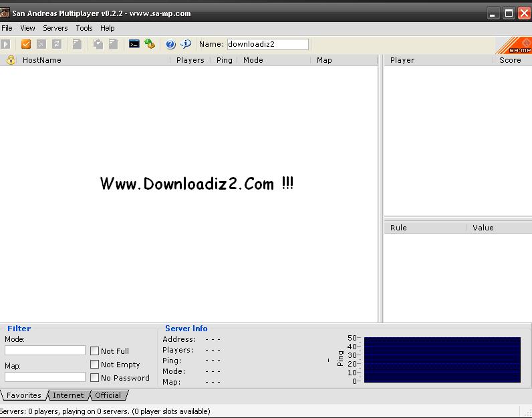Open the View menu

point(27,28)
